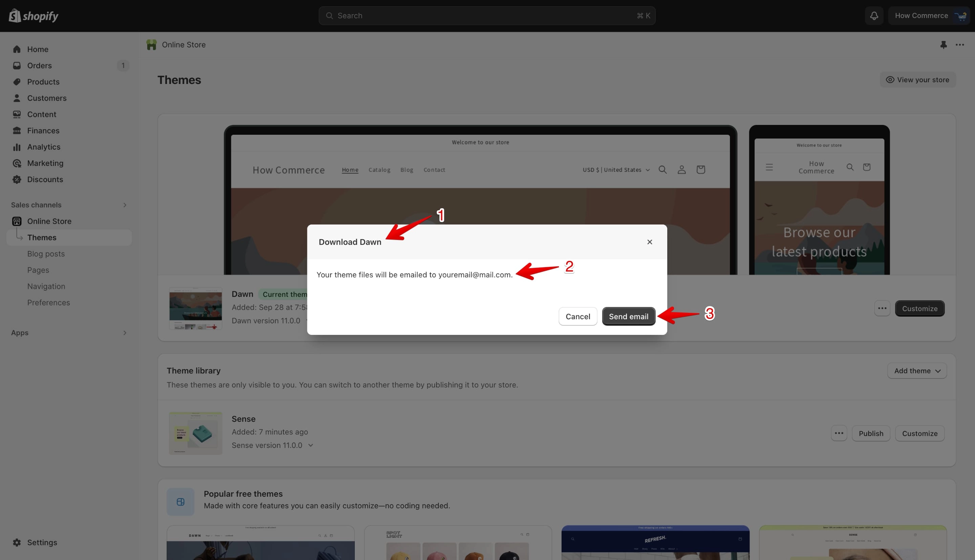Click the Dawn theme thumbnail

[196, 308]
